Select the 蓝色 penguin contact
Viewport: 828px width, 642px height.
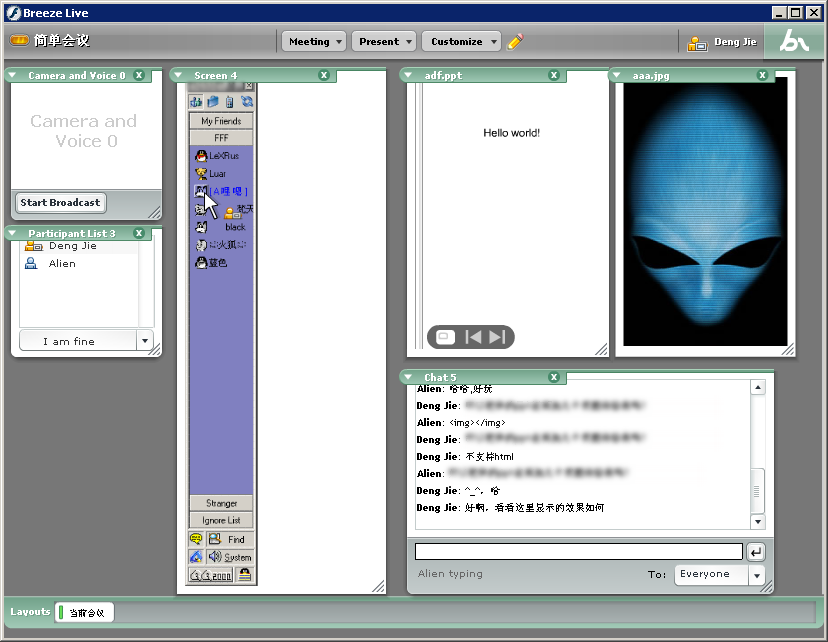pyautogui.click(x=211, y=262)
